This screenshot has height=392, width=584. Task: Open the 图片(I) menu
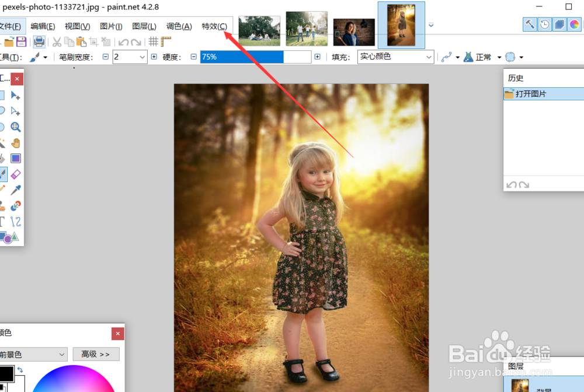tap(111, 26)
